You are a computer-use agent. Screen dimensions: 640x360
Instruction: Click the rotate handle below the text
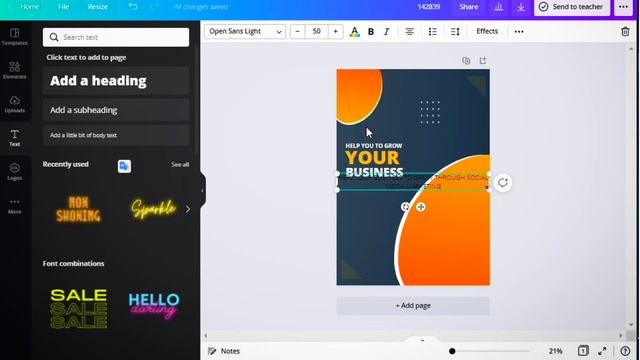coord(405,207)
